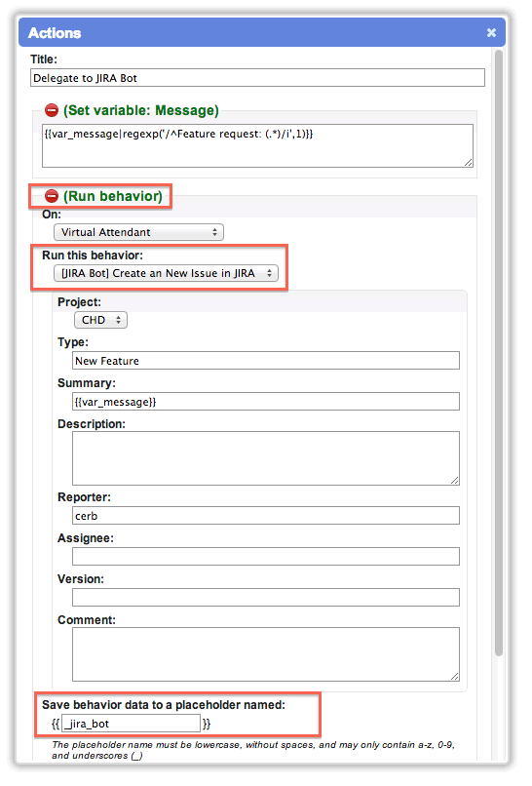Click the Summary field with var_message
This screenshot has height=786, width=532.
[x=265, y=402]
